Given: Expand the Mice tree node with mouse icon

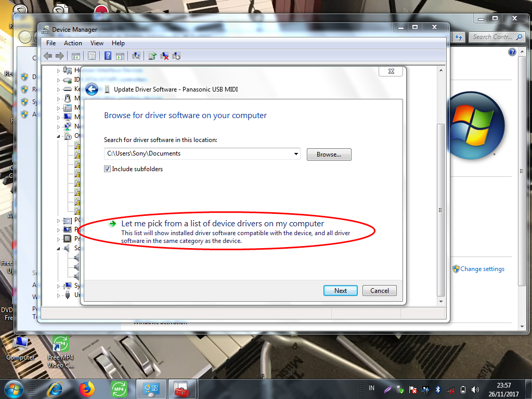Looking at the screenshot, I should (58, 99).
